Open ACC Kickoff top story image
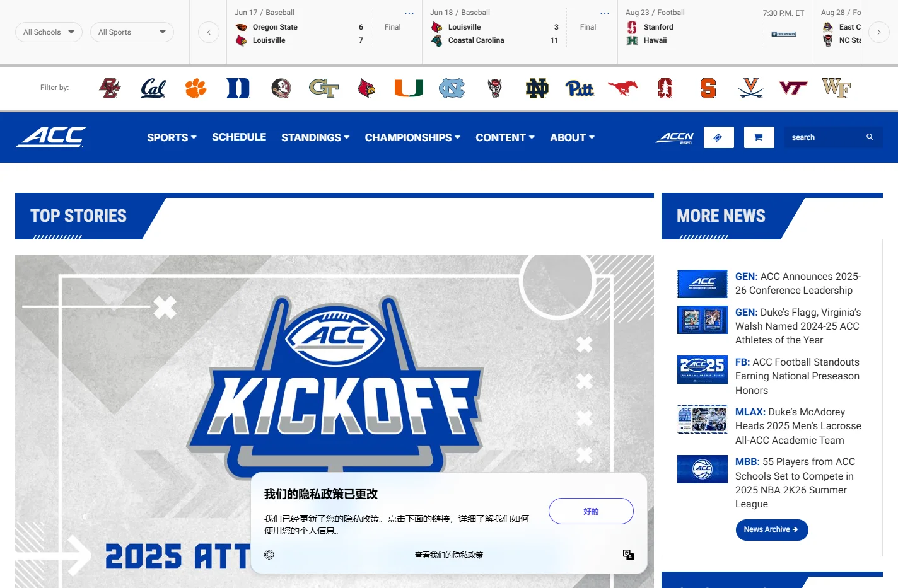 (x=334, y=421)
